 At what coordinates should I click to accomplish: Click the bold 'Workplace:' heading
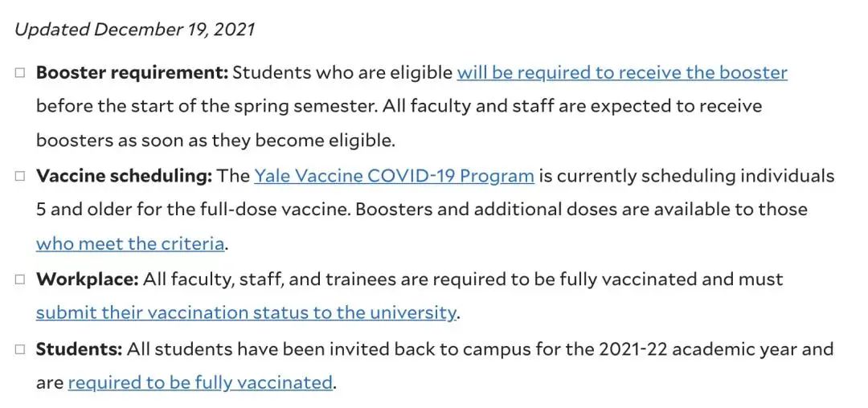(88, 279)
